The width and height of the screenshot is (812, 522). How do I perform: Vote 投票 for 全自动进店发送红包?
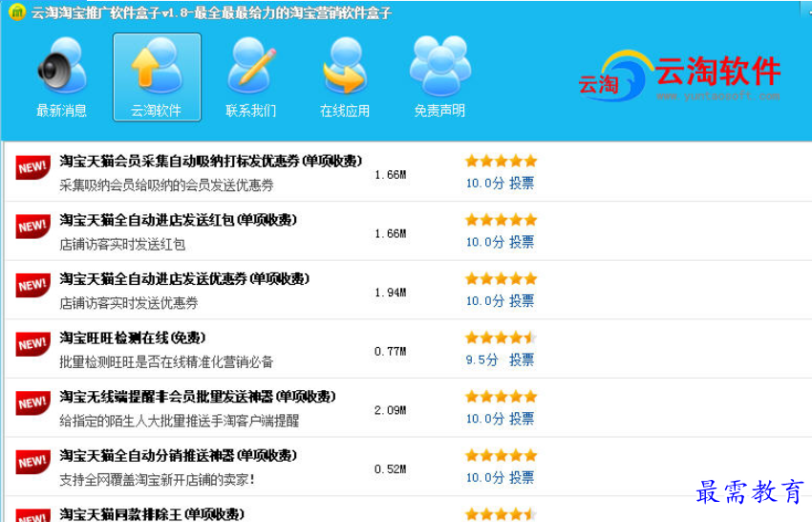coord(522,242)
